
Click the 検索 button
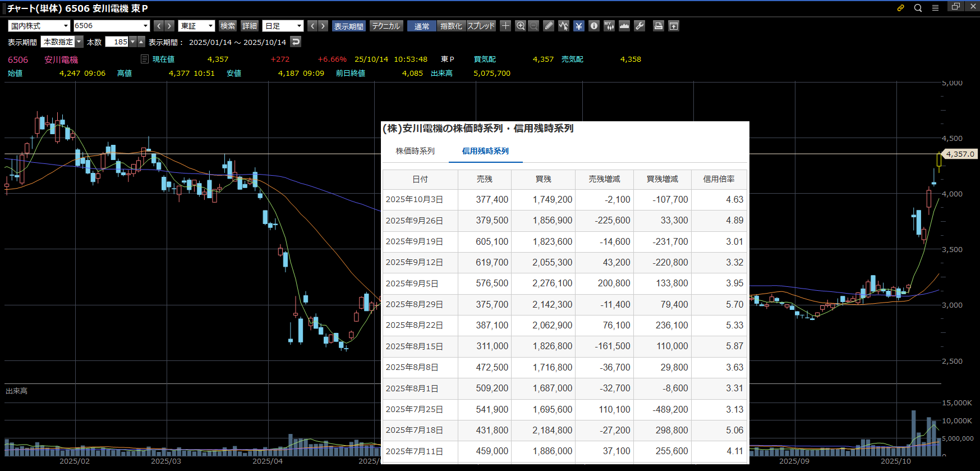[x=228, y=26]
